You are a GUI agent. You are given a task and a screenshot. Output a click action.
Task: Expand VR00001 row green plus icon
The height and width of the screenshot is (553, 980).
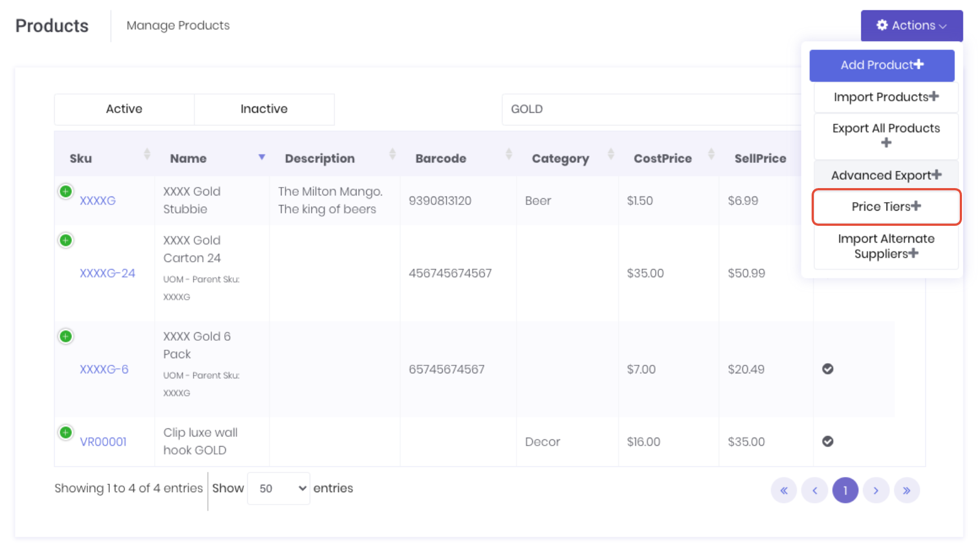[66, 432]
